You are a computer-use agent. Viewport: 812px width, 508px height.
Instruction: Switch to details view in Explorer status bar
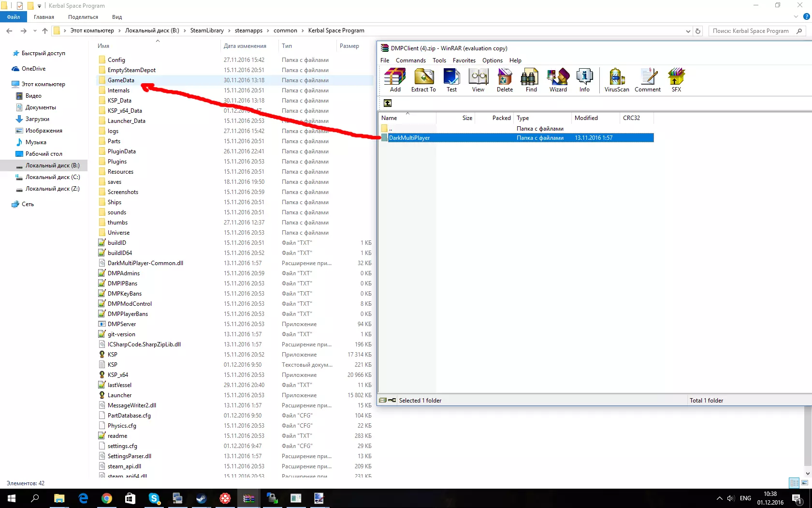794,483
